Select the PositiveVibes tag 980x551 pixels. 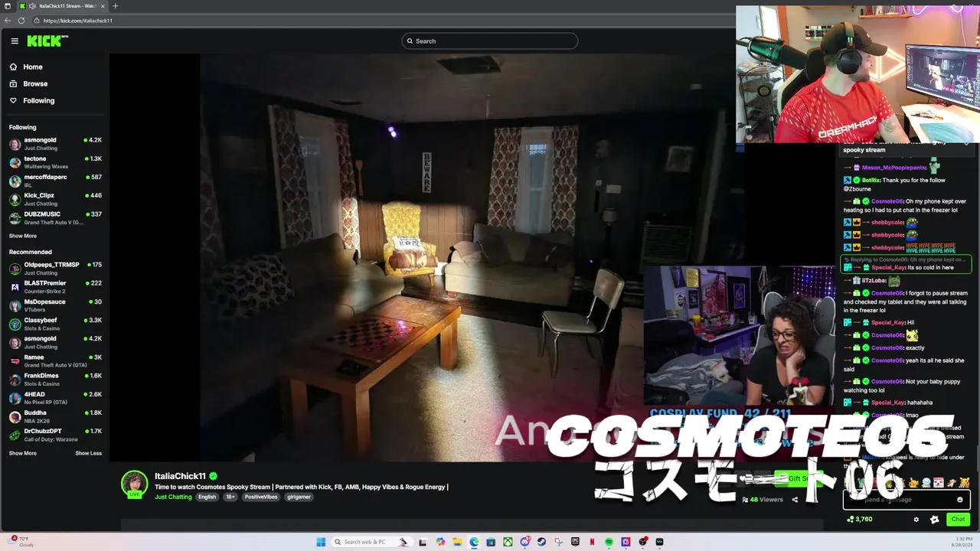(x=261, y=497)
